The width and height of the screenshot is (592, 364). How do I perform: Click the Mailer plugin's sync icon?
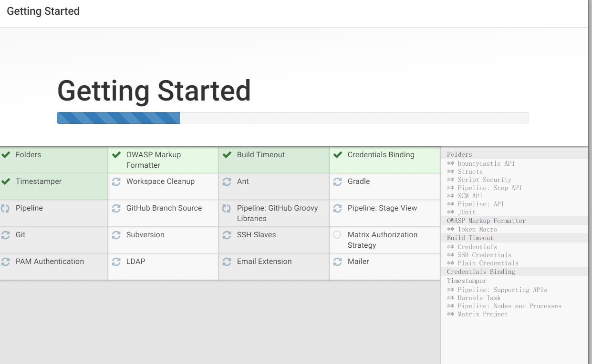click(338, 262)
